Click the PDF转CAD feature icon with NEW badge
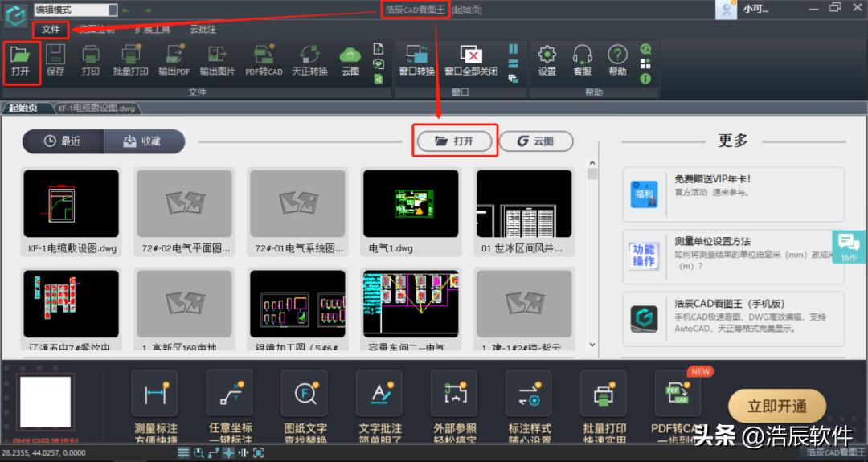Viewport: 868px width, 462px height. coord(678,394)
